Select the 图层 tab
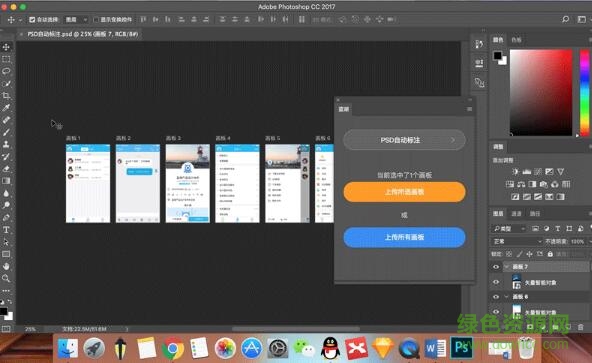The height and width of the screenshot is (363, 592). tap(498, 214)
